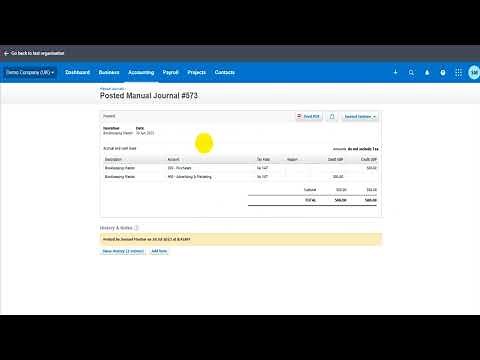Click the Description column header
This screenshot has height=360, width=480.
113,159
